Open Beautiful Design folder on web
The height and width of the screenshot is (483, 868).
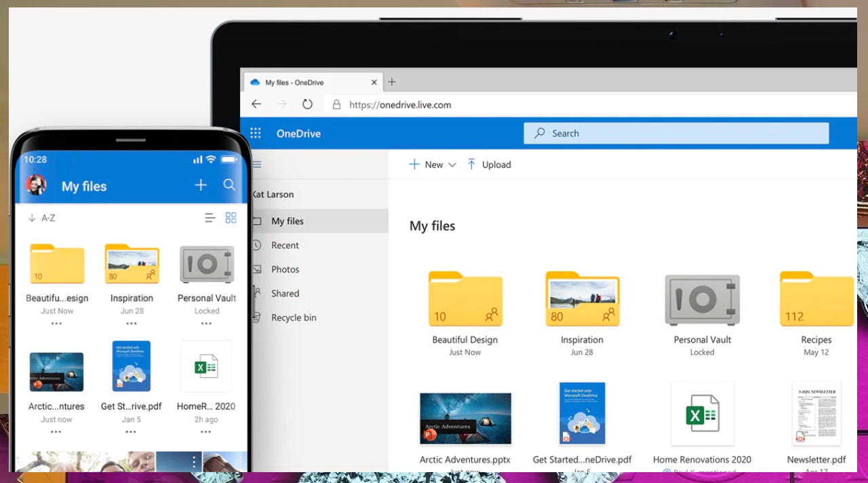tap(465, 299)
